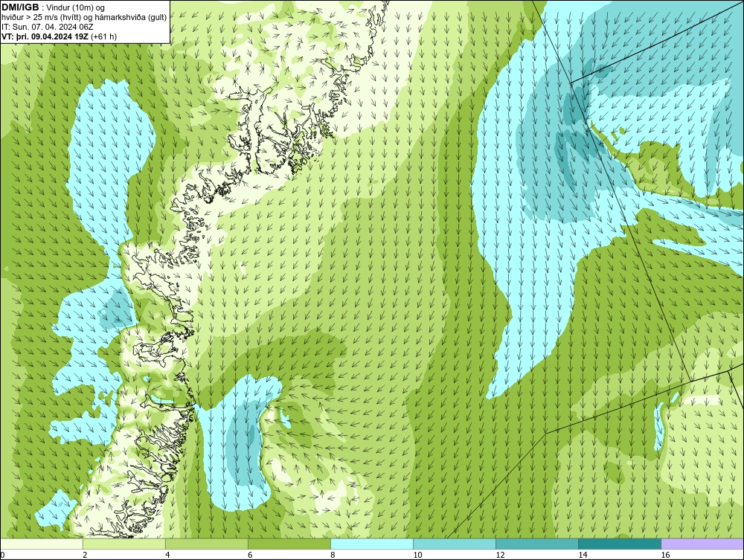Click the 'Vindur (10m) og' header text
This screenshot has width=744, height=560.
coord(77,7)
